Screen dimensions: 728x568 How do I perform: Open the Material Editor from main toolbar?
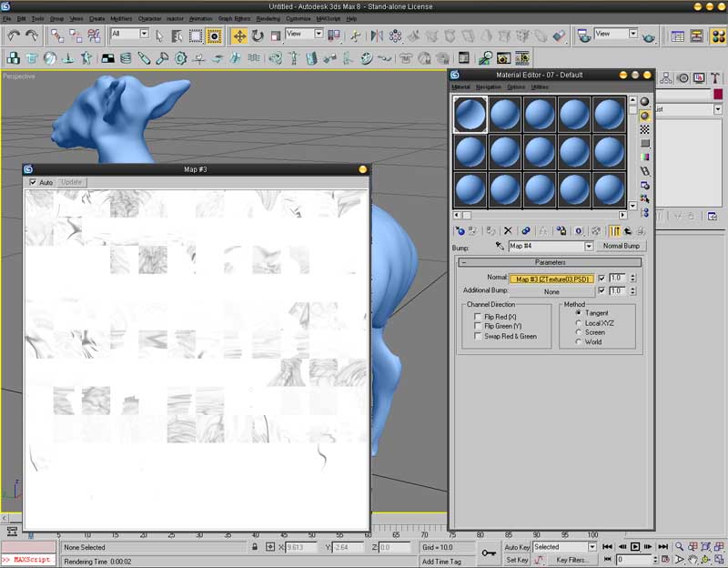click(x=719, y=36)
